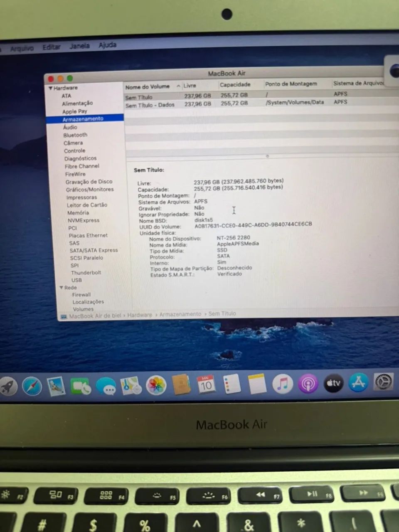Image resolution: width=399 pixels, height=532 pixels.
Task: Open System Preferences gear in Dock
Action: click(383, 382)
